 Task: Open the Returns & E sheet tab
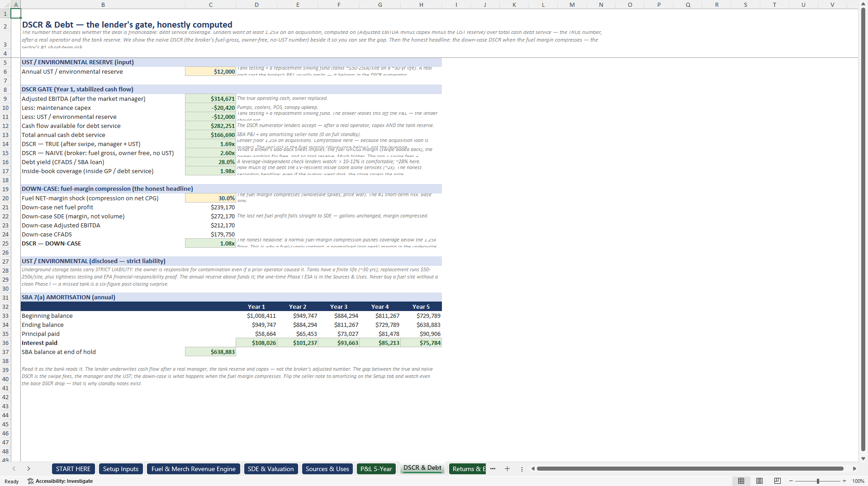tap(468, 469)
